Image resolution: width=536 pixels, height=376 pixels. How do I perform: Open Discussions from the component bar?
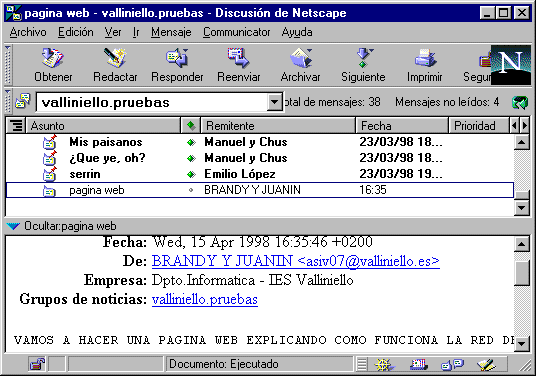(x=452, y=364)
